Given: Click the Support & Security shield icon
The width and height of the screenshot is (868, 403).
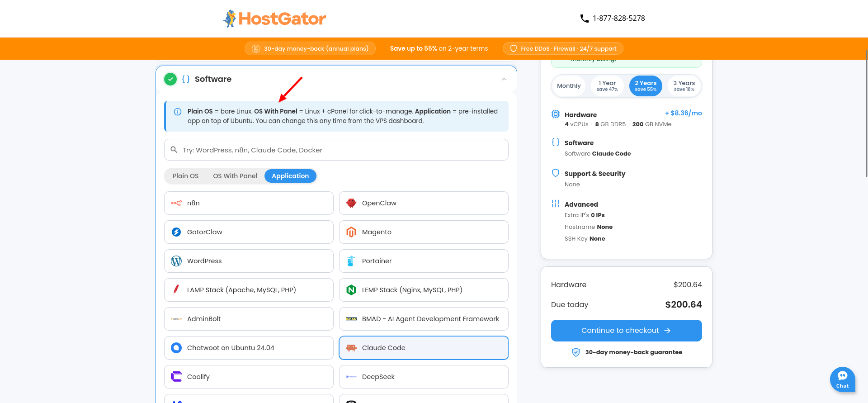Looking at the screenshot, I should tap(556, 173).
